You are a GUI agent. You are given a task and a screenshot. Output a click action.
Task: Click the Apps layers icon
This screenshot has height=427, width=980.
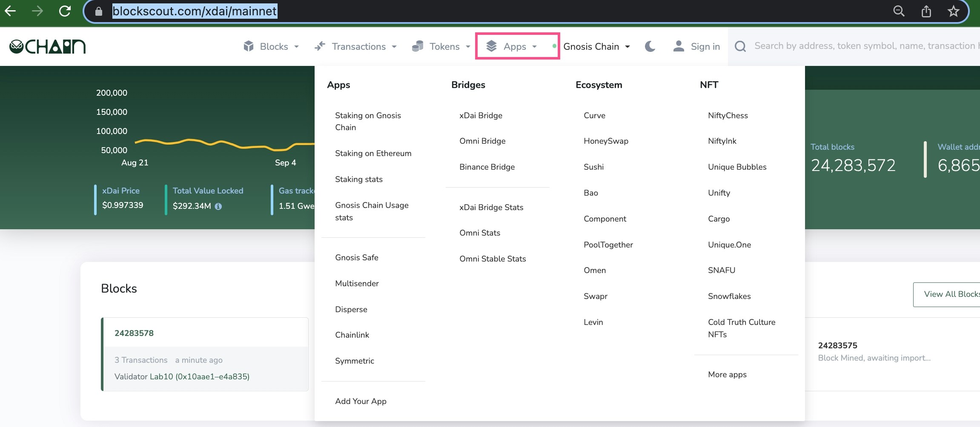492,46
